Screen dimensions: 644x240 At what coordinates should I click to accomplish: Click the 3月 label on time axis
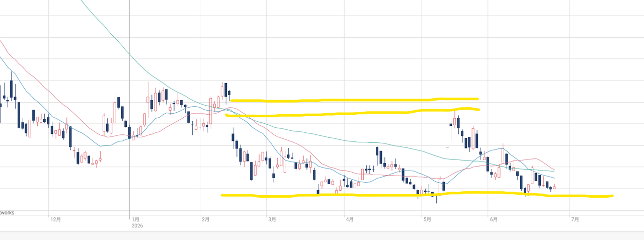coord(272,219)
